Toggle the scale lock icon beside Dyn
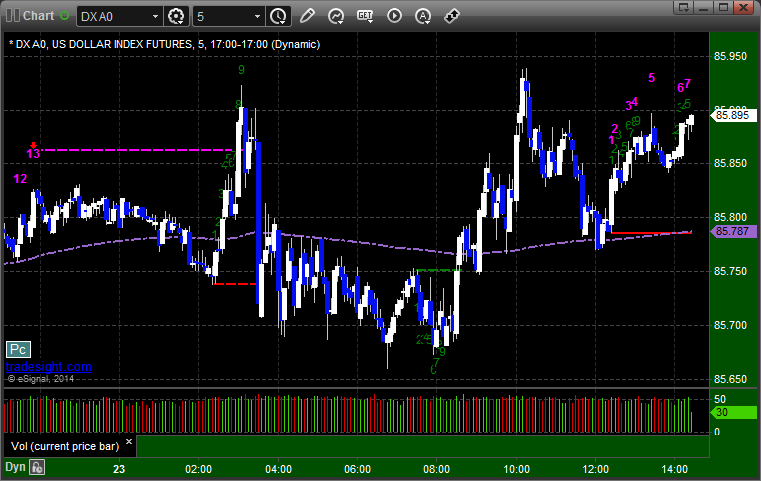761x481 pixels. tap(37, 467)
